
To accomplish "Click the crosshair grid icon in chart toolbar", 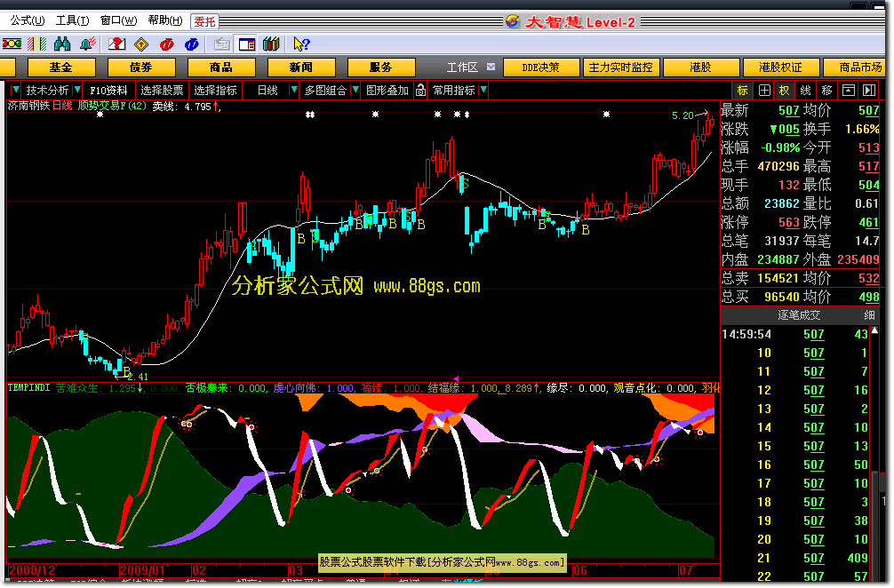I will (x=764, y=90).
